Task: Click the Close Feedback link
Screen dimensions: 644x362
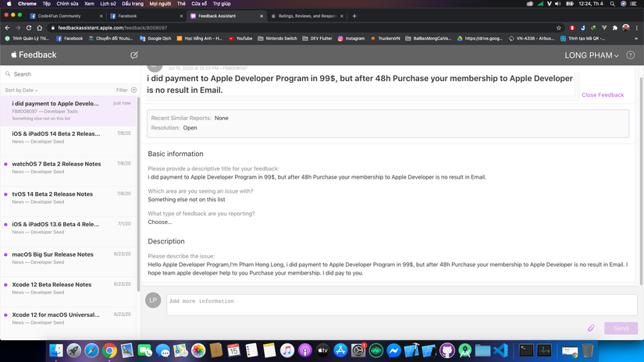Action: click(x=603, y=95)
